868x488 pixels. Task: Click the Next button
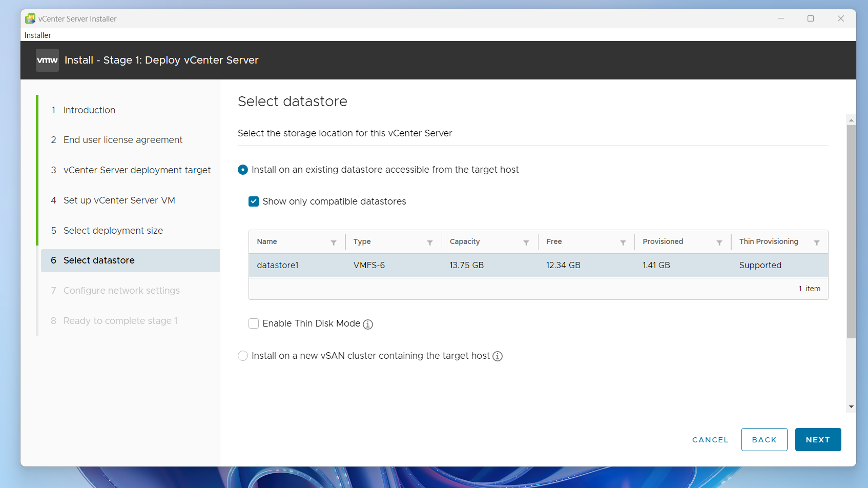pyautogui.click(x=818, y=440)
